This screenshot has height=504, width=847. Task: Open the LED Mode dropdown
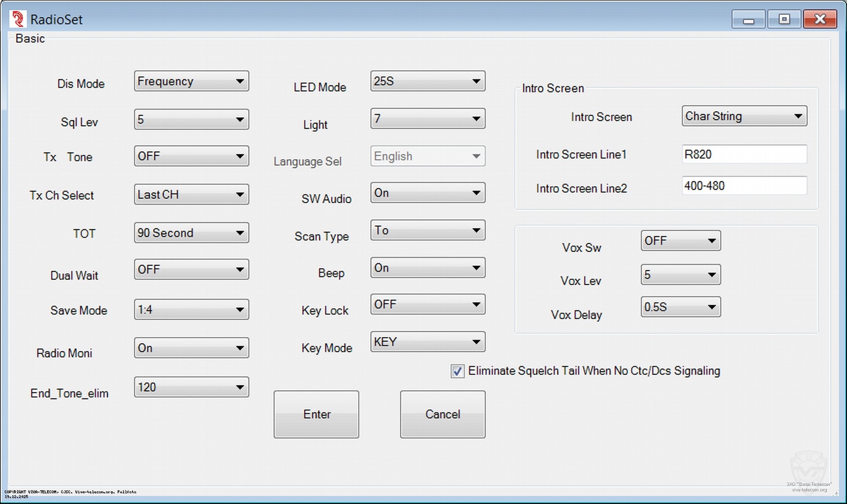[x=427, y=81]
